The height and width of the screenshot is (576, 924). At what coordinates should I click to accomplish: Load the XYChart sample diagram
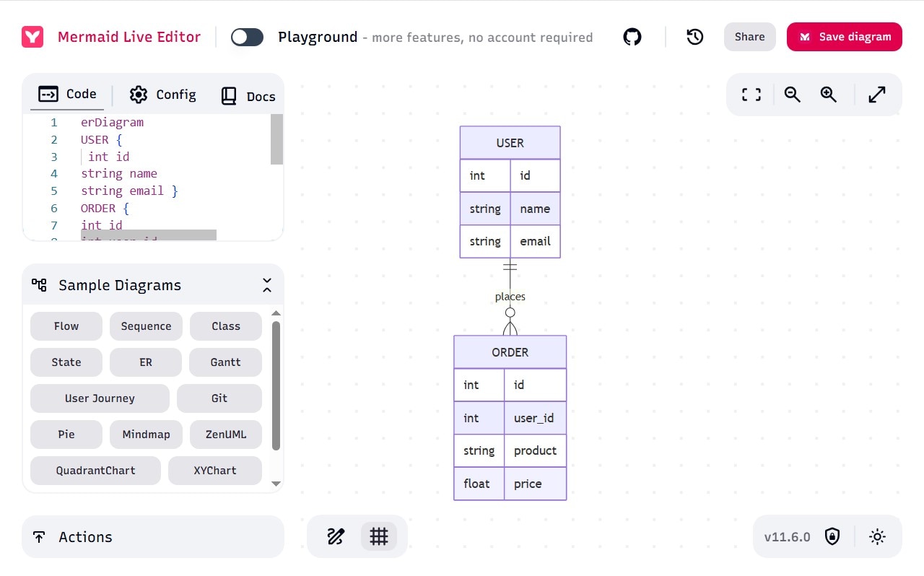[x=215, y=471]
